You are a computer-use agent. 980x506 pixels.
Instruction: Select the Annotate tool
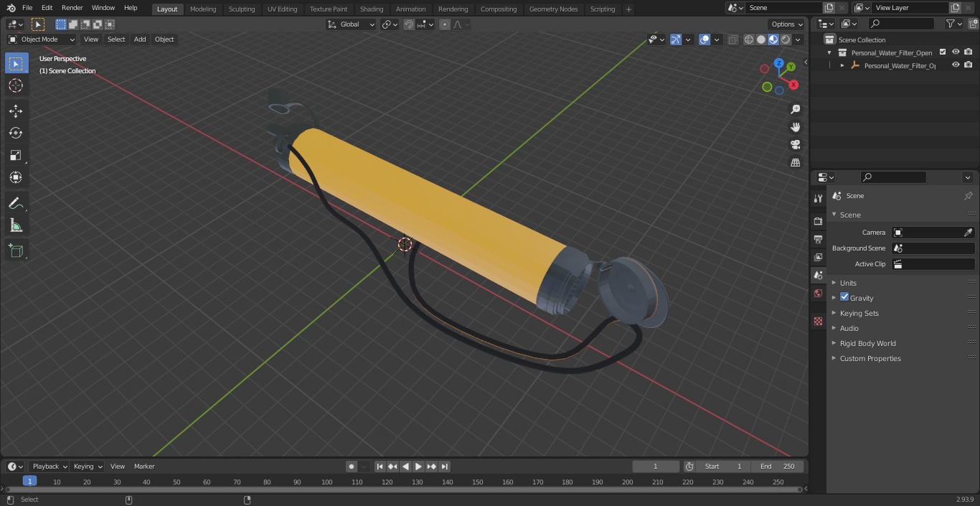pyautogui.click(x=16, y=203)
